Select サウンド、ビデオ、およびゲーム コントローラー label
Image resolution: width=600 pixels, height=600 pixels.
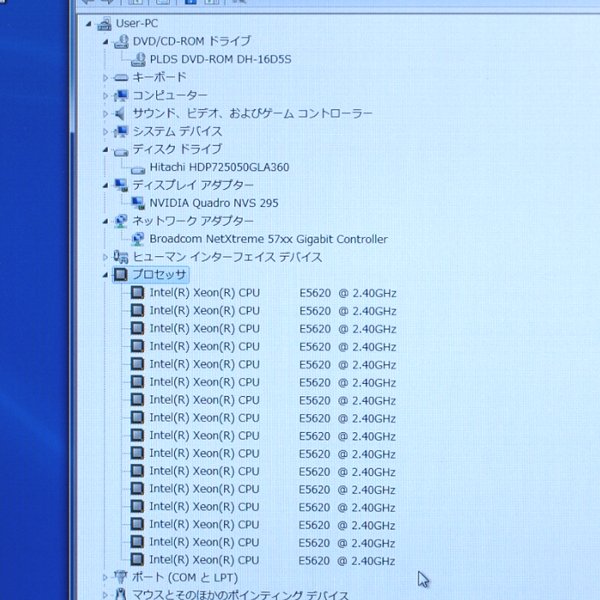click(253, 113)
